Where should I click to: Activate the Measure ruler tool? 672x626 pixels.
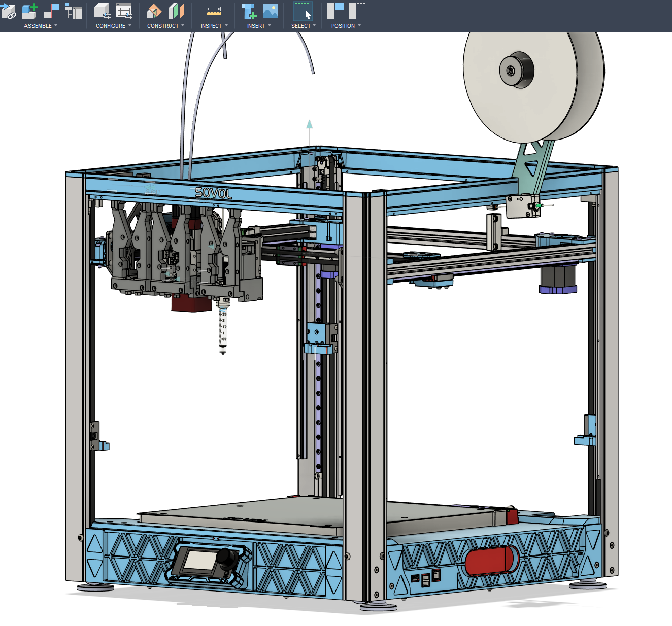coord(214,11)
